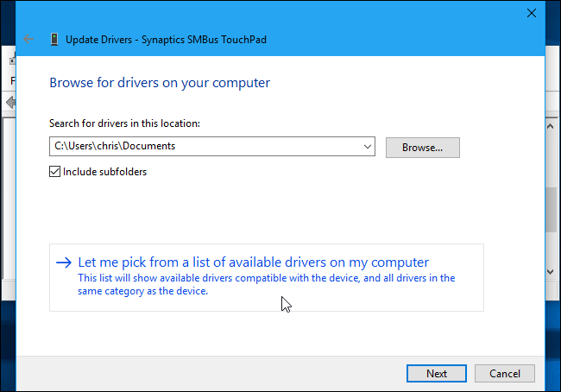Viewport: 561px width, 392px height.
Task: Open the partially hidden File menu behind the dialog
Action: coord(13,80)
